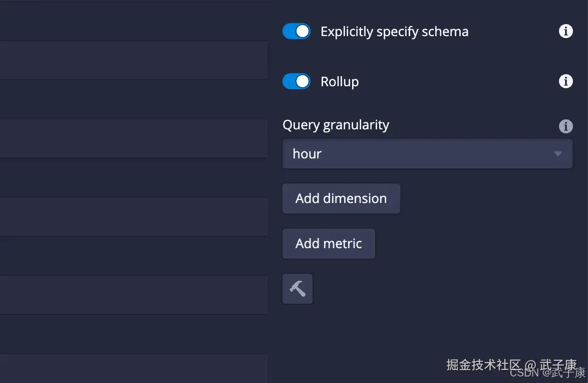Open the Query granularity dropdown
This screenshot has width=588, height=383.
point(427,153)
